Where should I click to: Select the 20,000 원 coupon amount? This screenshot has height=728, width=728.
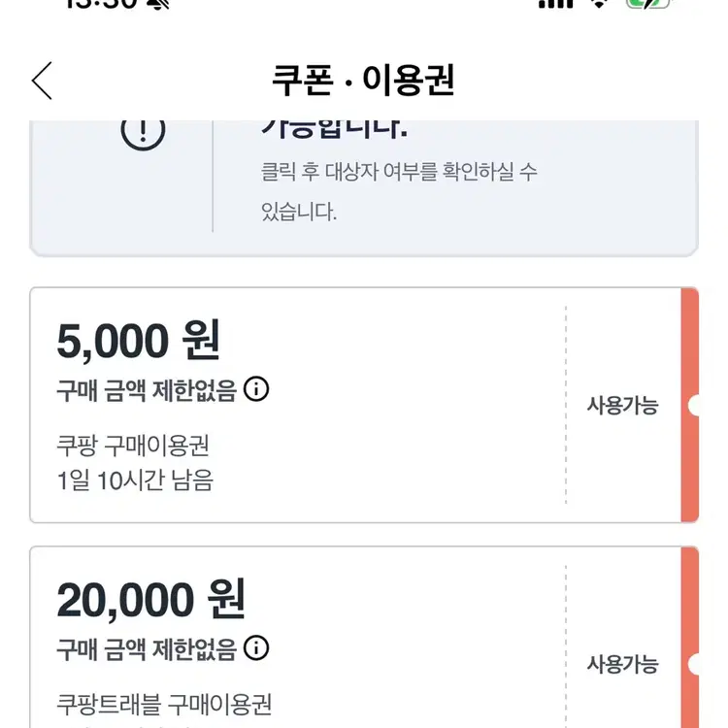click(150, 599)
